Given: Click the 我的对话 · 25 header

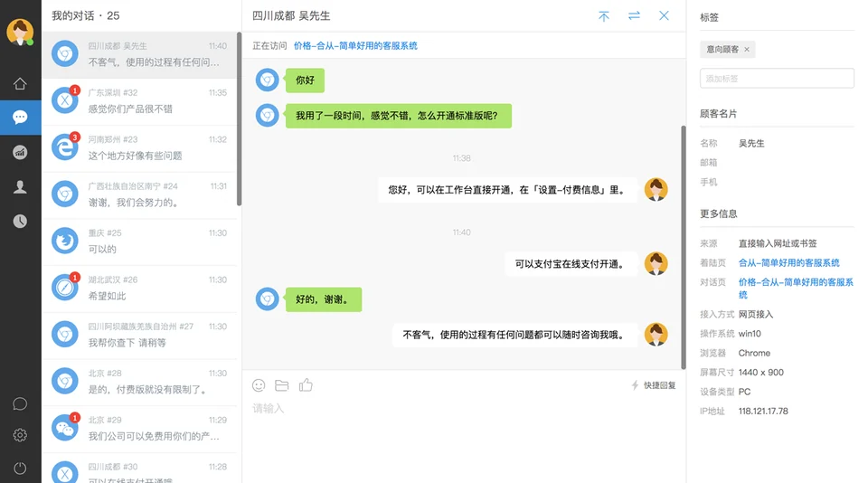Looking at the screenshot, I should coord(85,15).
